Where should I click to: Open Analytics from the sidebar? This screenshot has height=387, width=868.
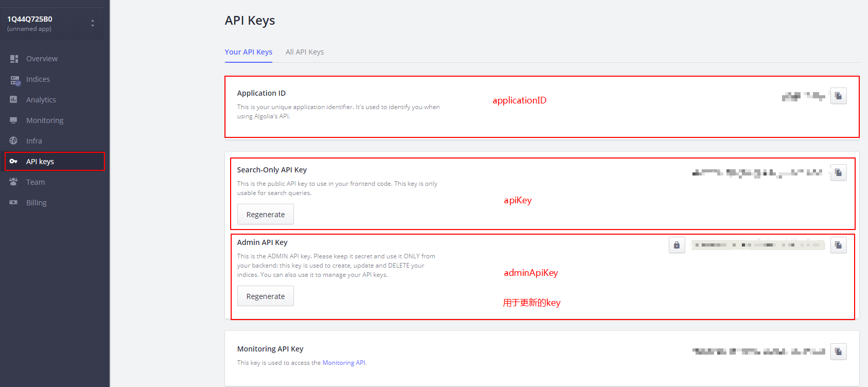click(x=41, y=100)
